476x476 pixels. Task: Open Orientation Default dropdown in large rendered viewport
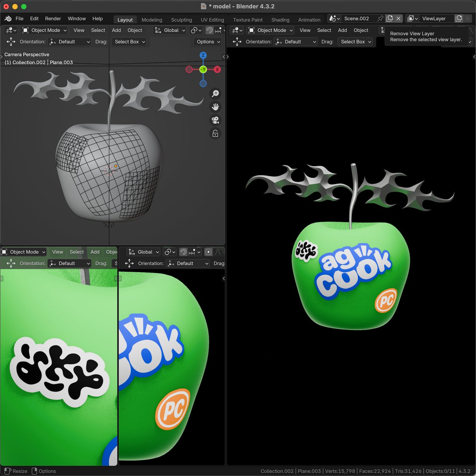[296, 42]
